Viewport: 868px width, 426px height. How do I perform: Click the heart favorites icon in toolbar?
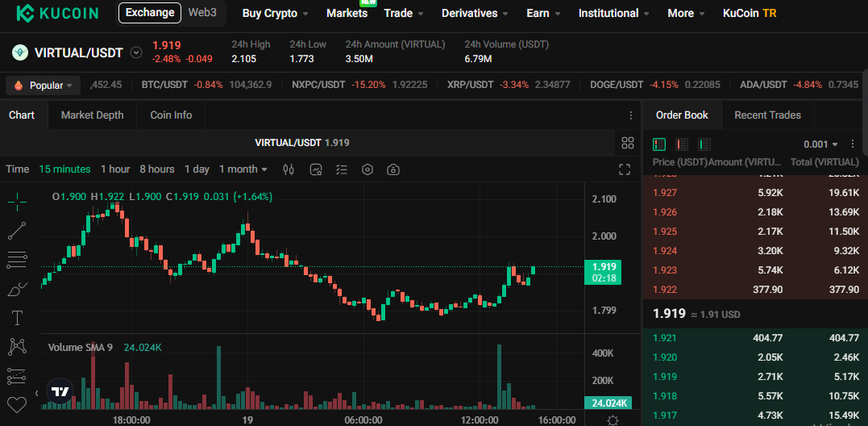tap(17, 405)
